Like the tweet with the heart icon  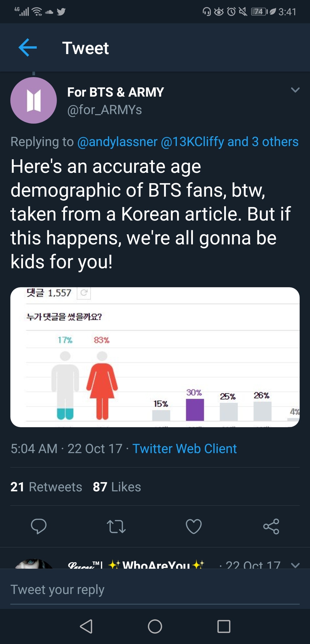[x=194, y=526]
